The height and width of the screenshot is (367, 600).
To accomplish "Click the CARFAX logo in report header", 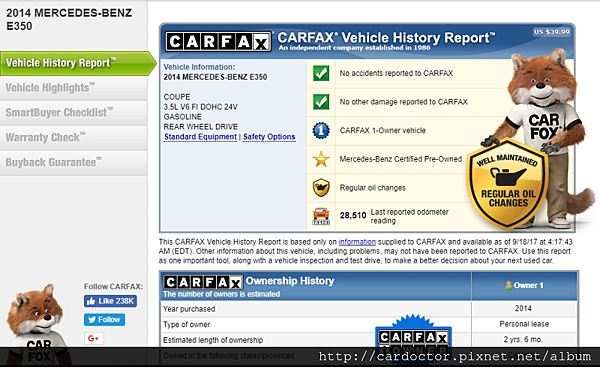I will [x=218, y=41].
